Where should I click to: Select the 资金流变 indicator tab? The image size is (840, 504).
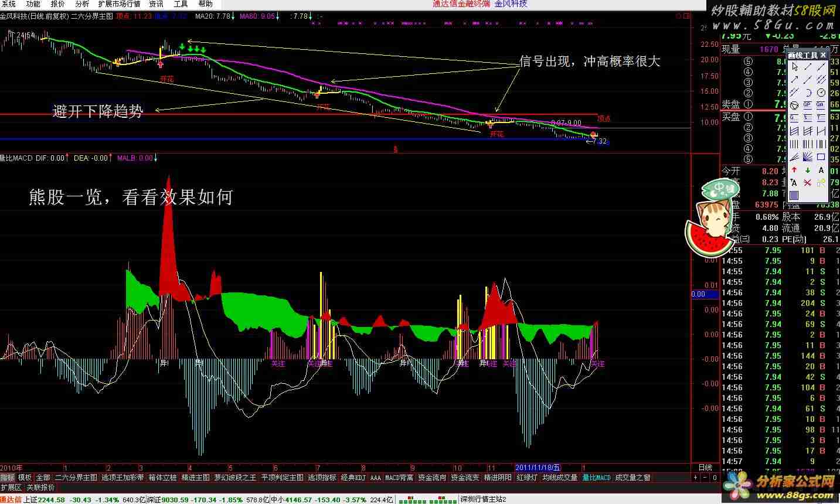tap(465, 478)
